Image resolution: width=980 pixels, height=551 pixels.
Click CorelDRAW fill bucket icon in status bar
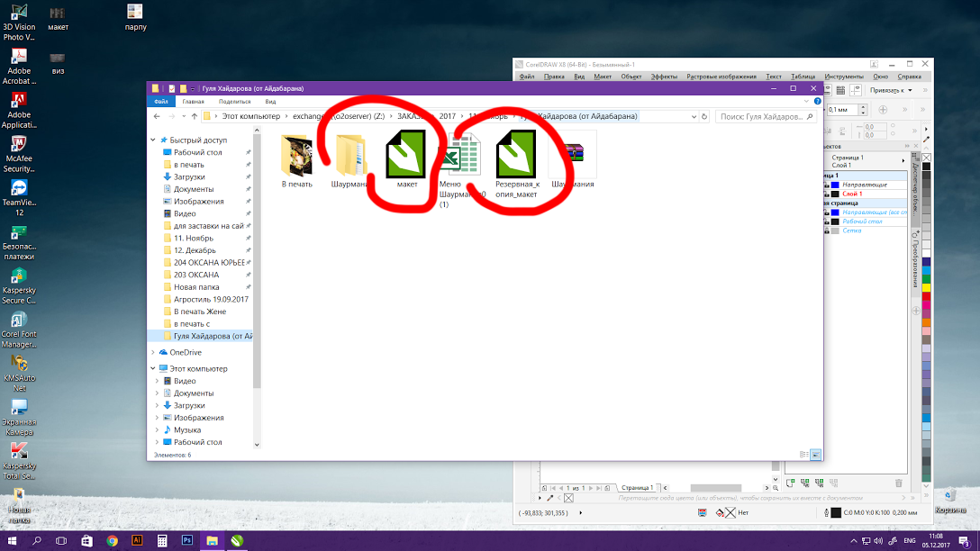(x=720, y=513)
